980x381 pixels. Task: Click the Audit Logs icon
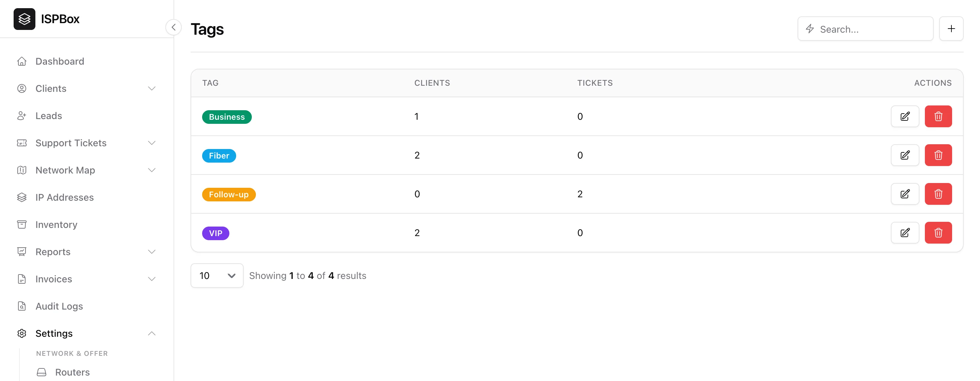[x=22, y=306]
